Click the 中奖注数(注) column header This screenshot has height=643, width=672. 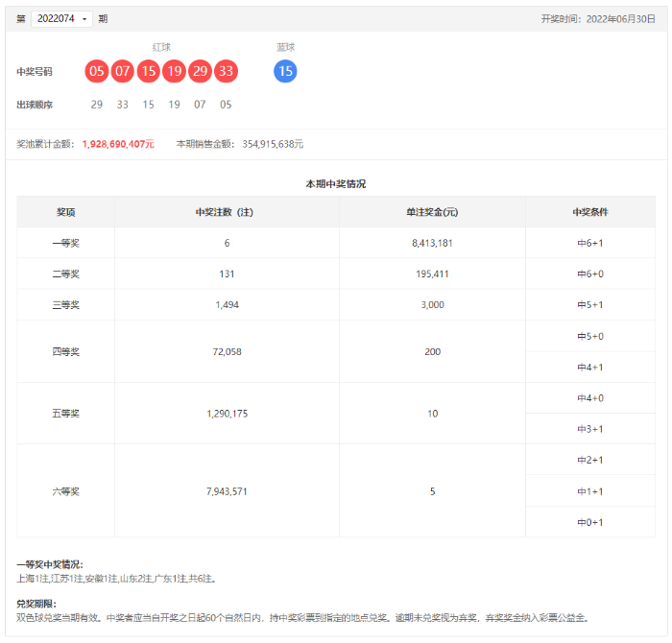pos(227,212)
